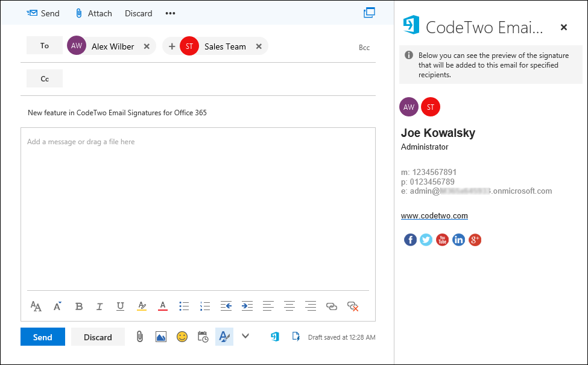Viewport: 588px width, 365px height.
Task: Click Send in the top toolbar
Action: pyautogui.click(x=43, y=13)
